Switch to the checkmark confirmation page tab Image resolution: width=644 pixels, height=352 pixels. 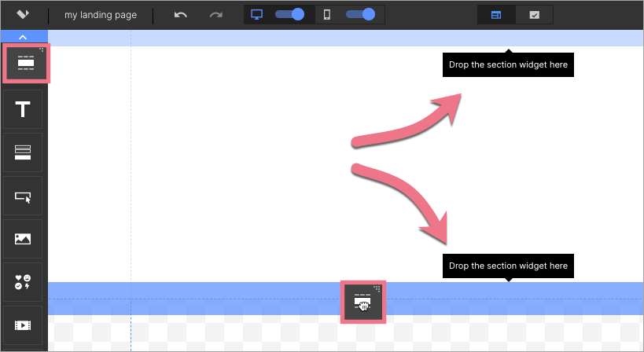pos(534,15)
